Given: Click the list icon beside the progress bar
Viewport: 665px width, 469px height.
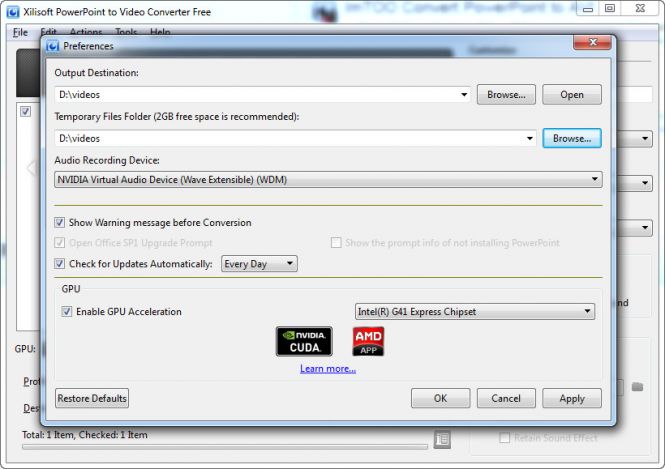Looking at the screenshot, I should 442,439.
